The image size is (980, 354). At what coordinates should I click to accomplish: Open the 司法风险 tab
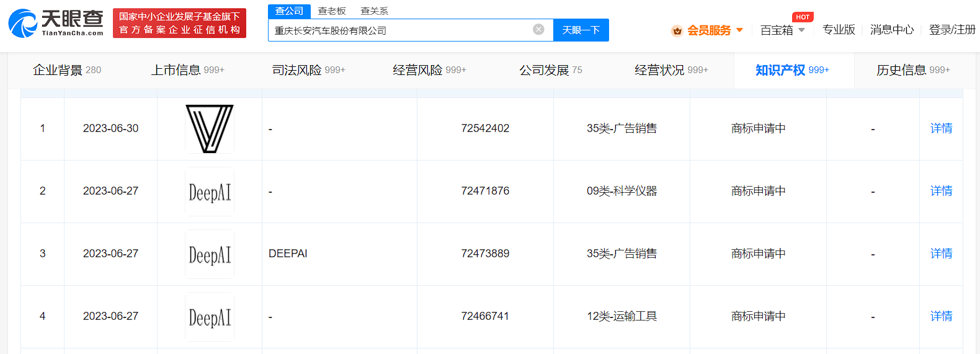coord(309,70)
